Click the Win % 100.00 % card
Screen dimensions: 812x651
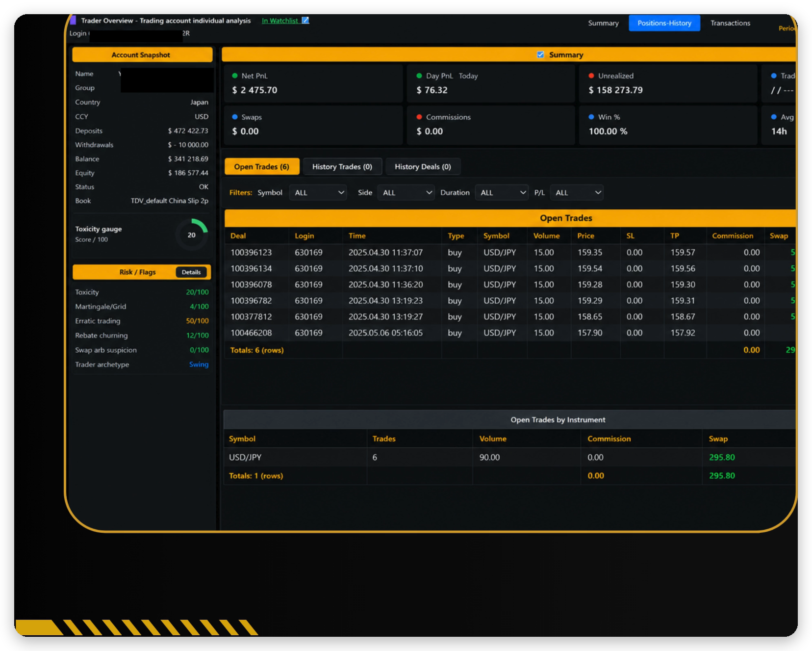[x=668, y=125]
